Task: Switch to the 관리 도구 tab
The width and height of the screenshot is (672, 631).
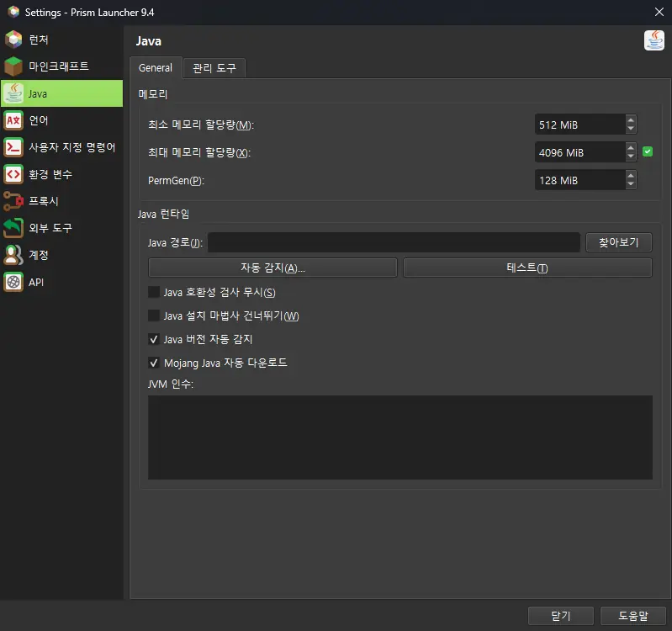Action: click(x=214, y=68)
